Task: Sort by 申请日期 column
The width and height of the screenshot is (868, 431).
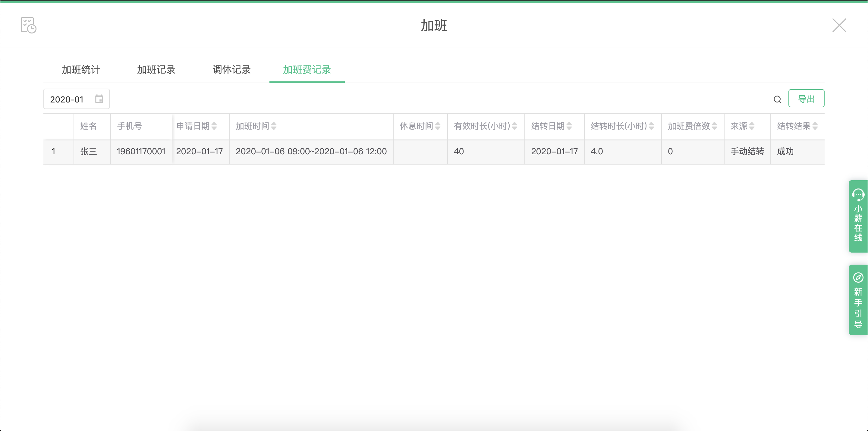Action: 214,126
